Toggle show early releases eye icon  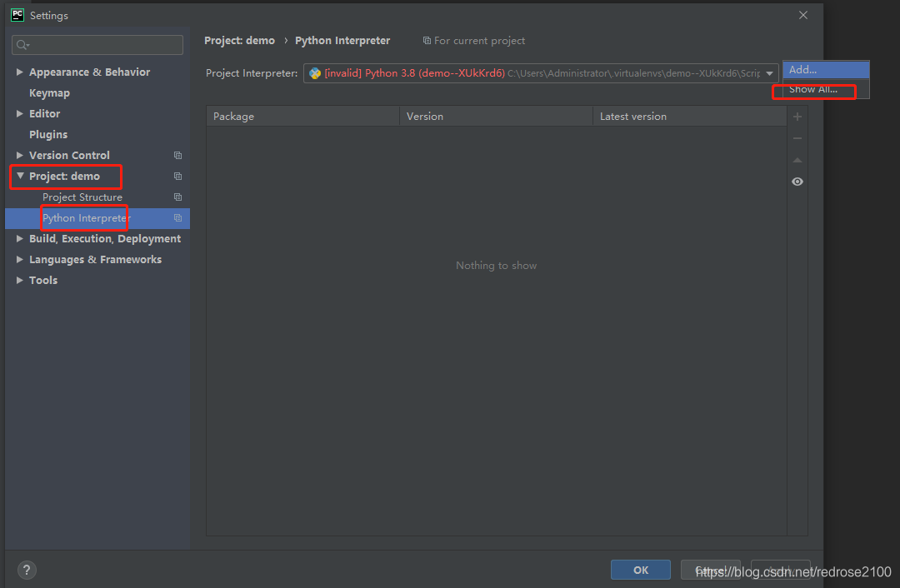click(x=797, y=182)
